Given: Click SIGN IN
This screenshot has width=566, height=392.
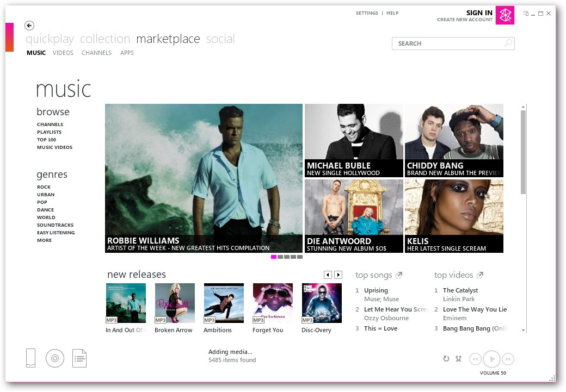Looking at the screenshot, I should point(479,13).
